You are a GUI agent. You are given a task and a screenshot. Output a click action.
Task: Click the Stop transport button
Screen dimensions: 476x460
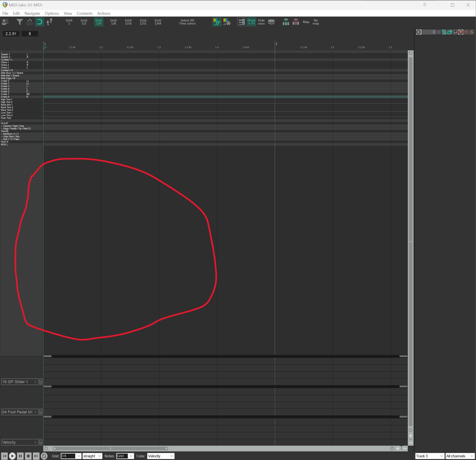[x=28, y=456]
